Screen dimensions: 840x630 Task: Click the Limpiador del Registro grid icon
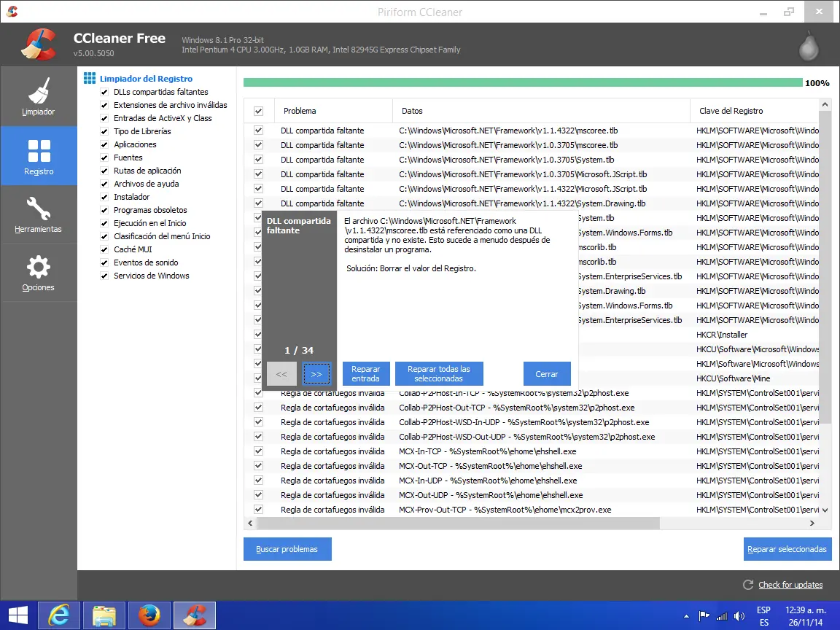(x=90, y=77)
